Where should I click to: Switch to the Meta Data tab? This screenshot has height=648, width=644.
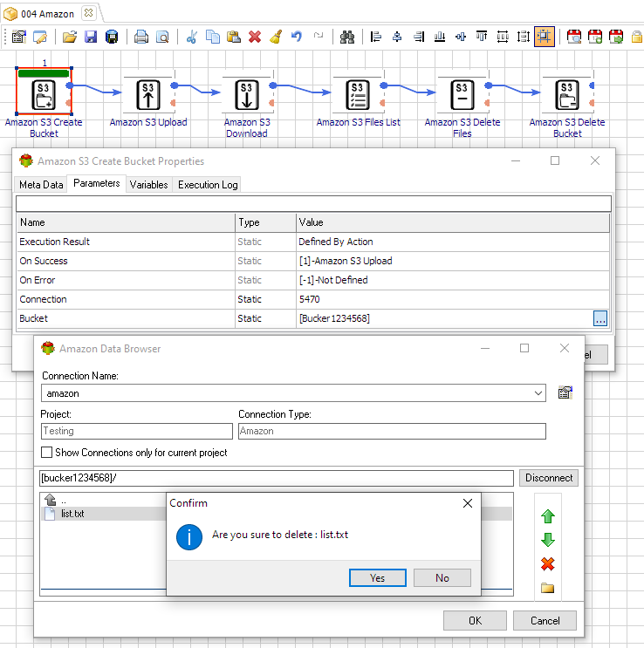(x=41, y=185)
